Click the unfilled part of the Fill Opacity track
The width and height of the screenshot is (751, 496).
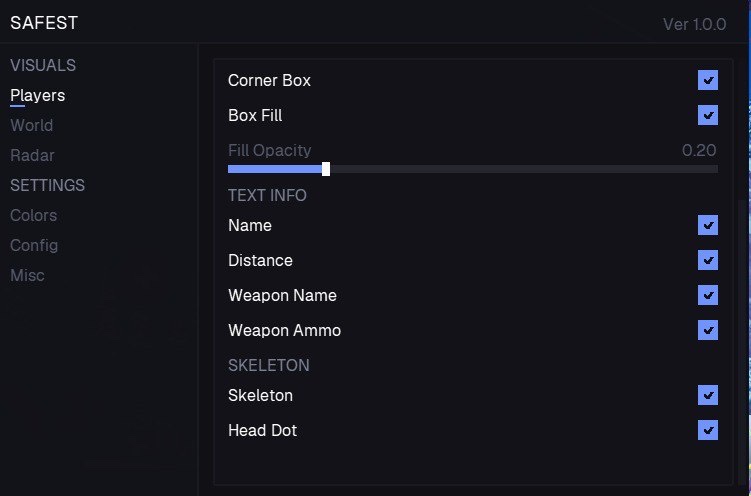[x=520, y=169]
